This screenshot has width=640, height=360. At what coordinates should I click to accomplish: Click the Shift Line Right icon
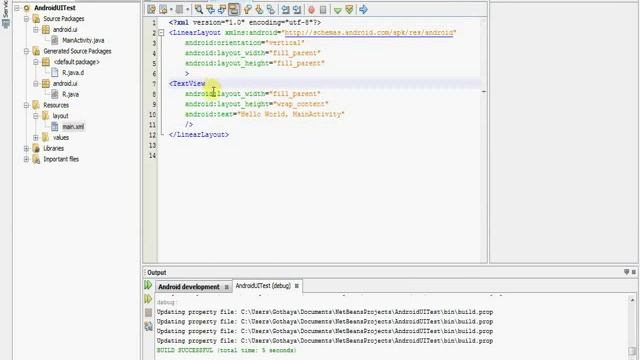(297, 9)
